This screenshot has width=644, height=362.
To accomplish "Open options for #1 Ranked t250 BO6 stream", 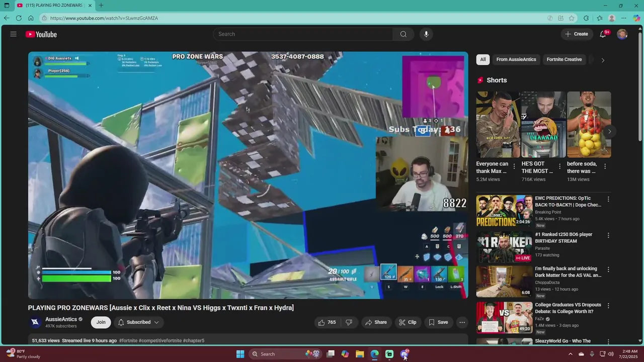I will pos(608,235).
